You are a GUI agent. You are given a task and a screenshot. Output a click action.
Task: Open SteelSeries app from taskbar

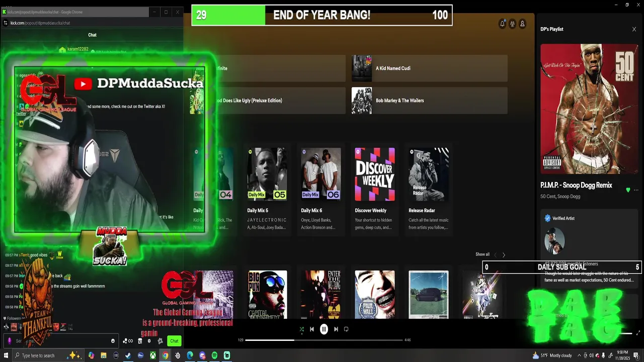click(x=178, y=355)
